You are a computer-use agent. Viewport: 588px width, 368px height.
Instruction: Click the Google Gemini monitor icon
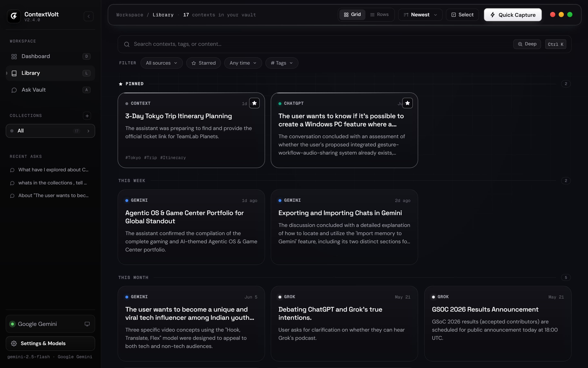click(x=87, y=324)
